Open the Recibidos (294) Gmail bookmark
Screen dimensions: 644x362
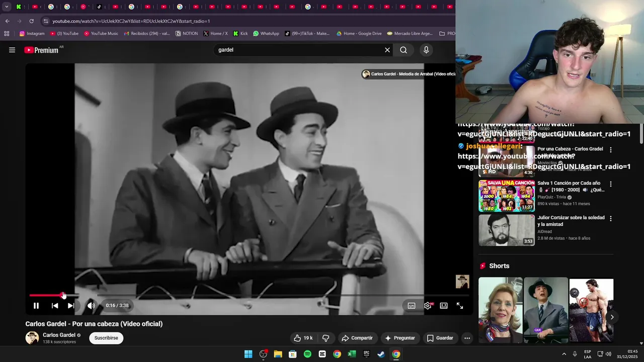(x=147, y=34)
